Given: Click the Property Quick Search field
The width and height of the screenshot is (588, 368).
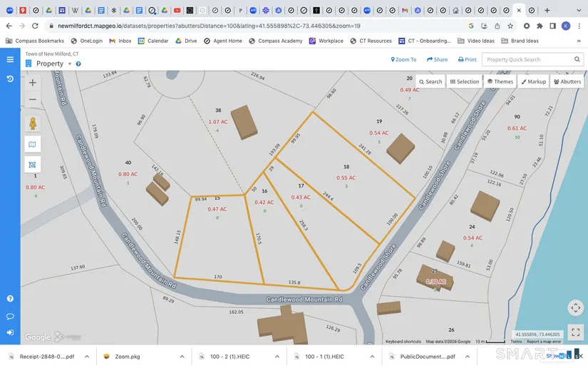Looking at the screenshot, I should coord(527,60).
